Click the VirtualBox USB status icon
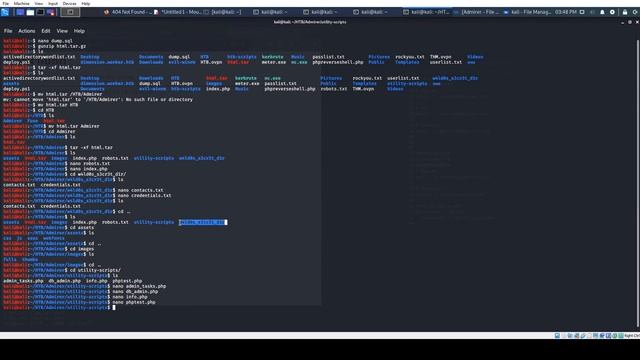 click(583, 336)
